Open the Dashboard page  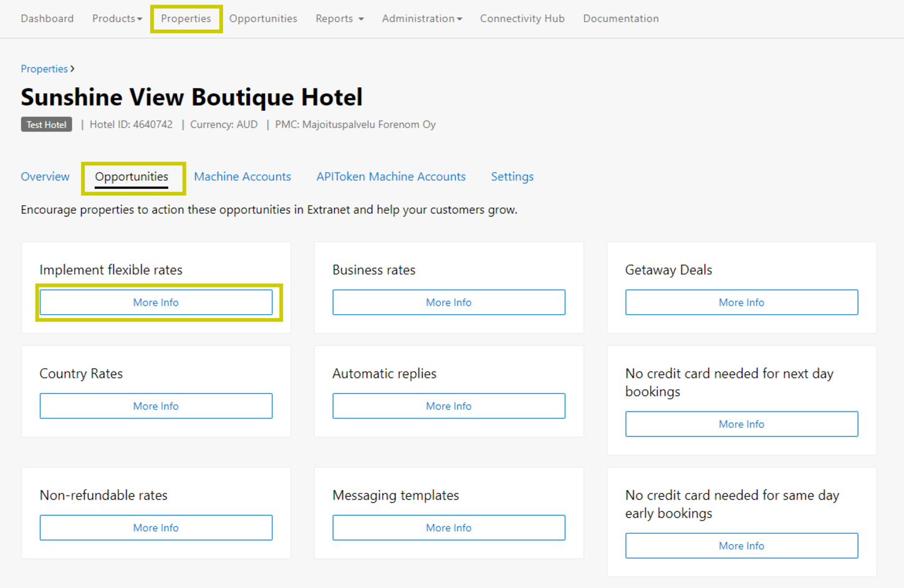click(47, 19)
